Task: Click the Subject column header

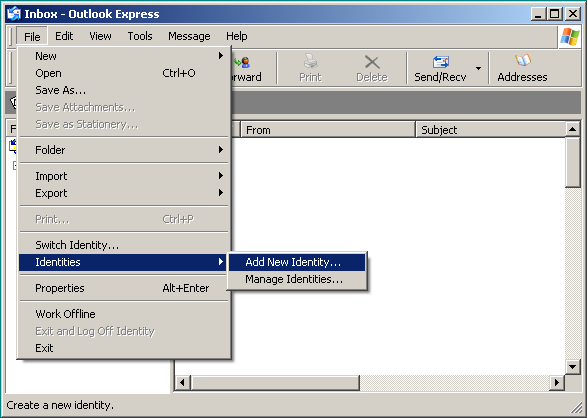Action: click(490, 130)
